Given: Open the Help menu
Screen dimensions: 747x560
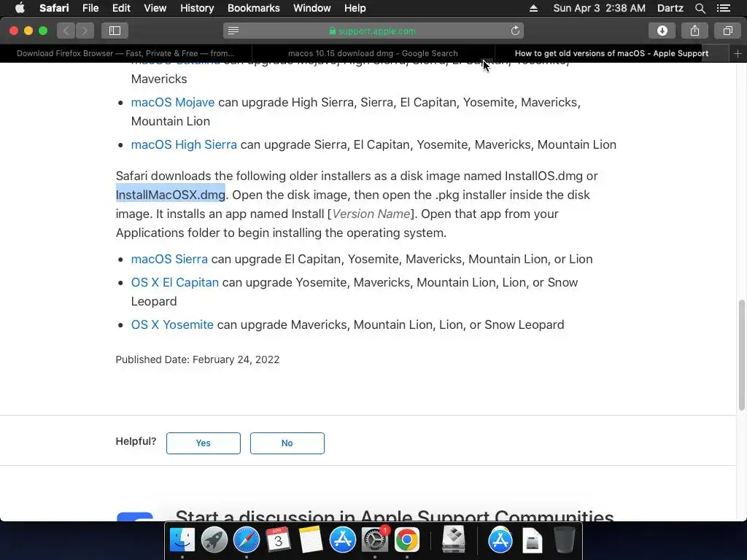Looking at the screenshot, I should pos(355,8).
